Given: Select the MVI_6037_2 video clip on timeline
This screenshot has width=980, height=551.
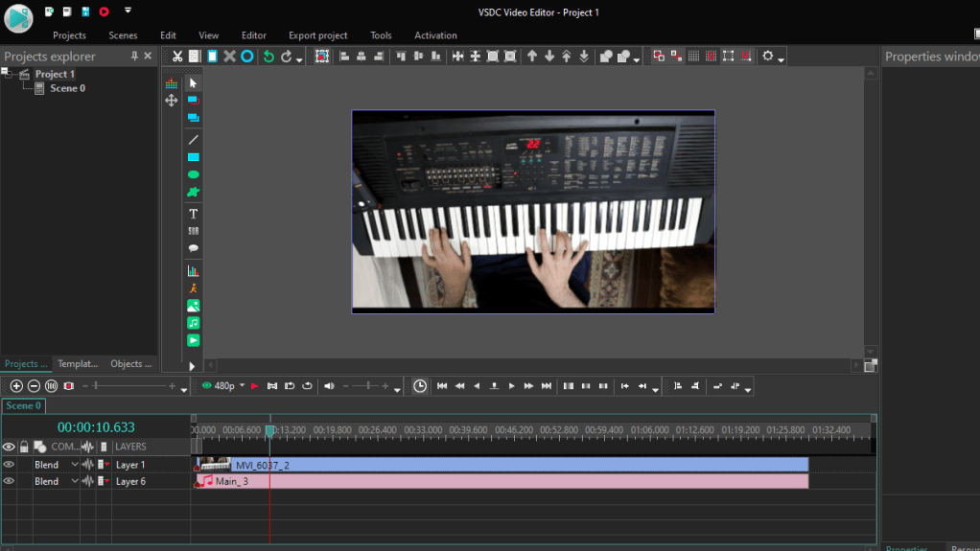Looking at the screenshot, I should coord(518,465).
